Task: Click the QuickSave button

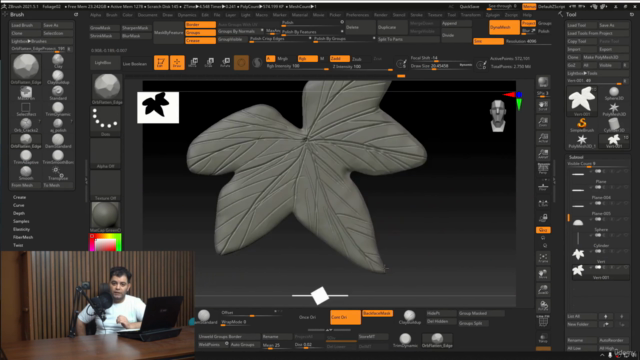Action: (x=469, y=7)
